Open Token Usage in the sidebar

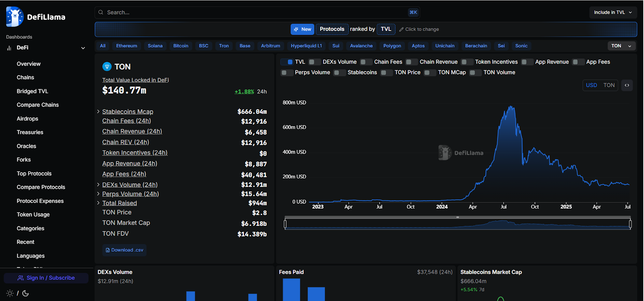pyautogui.click(x=33, y=215)
